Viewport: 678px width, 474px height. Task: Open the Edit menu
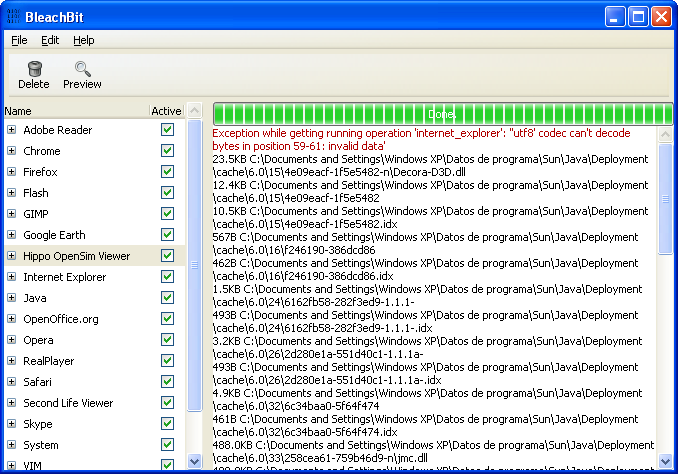[50, 40]
